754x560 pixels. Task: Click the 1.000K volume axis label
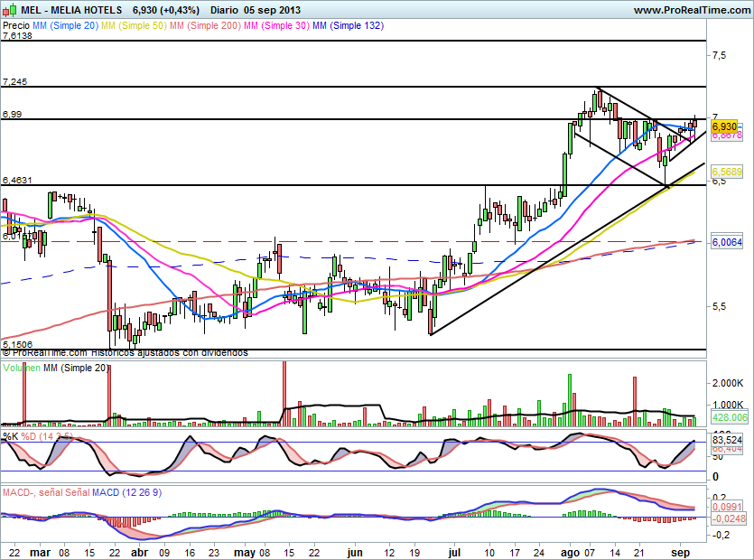coord(728,405)
